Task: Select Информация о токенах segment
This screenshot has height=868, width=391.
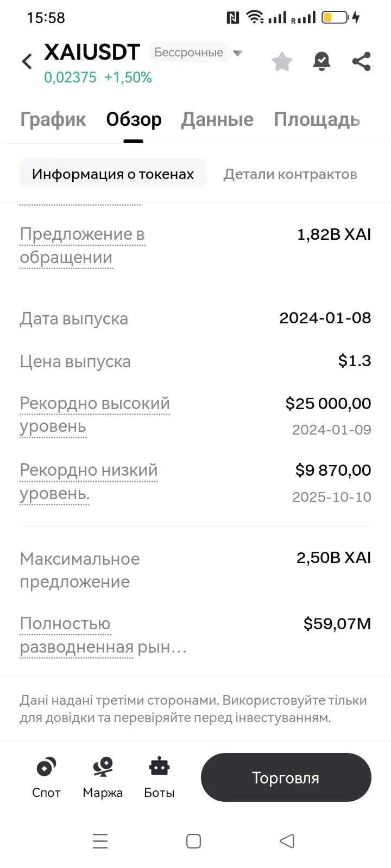Action: pos(113,174)
